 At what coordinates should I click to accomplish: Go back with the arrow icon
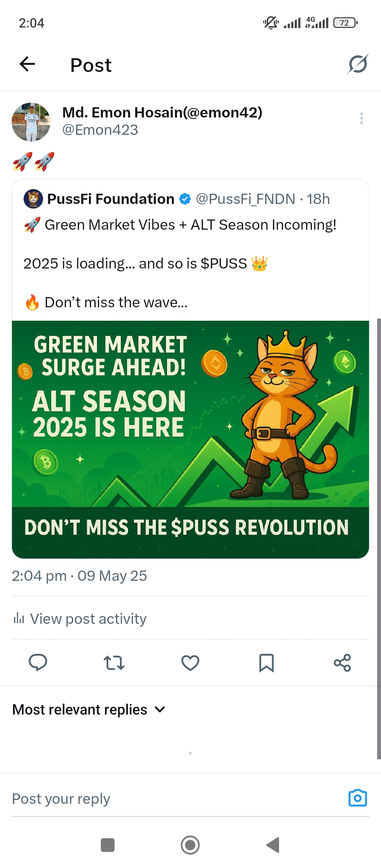tap(27, 64)
